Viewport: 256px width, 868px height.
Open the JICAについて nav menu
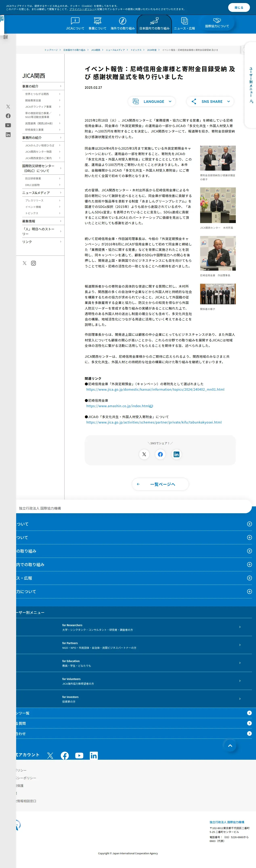click(x=75, y=24)
